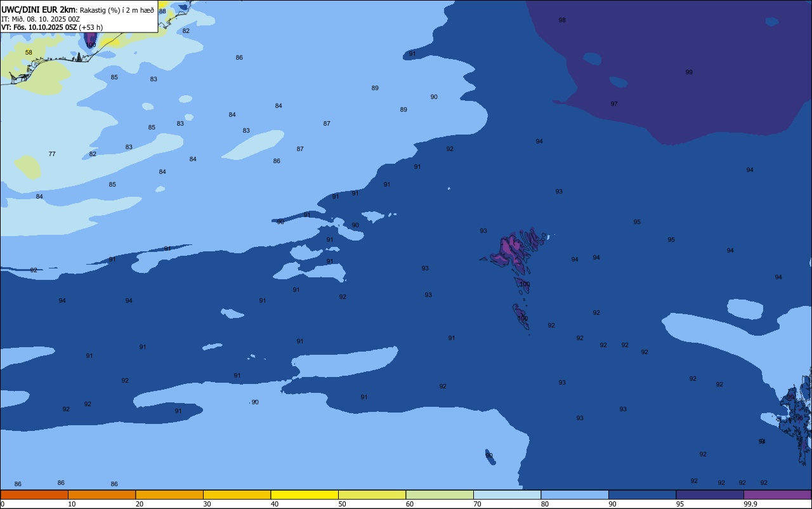The height and width of the screenshot is (509, 812).
Task: Click the medium blue 90–95 legend swatch
Action: tap(642, 494)
